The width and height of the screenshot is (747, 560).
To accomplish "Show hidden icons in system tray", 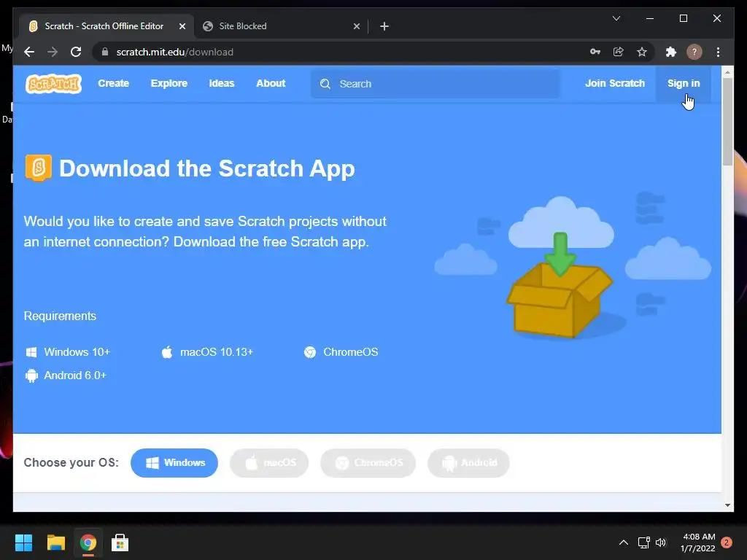I will 623,542.
